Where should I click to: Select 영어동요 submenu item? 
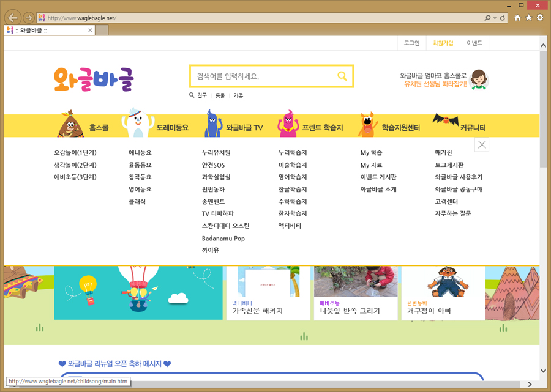(140, 189)
